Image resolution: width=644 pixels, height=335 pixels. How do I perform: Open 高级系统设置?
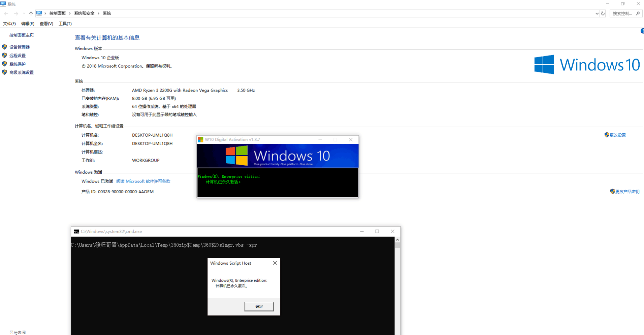[x=21, y=72]
